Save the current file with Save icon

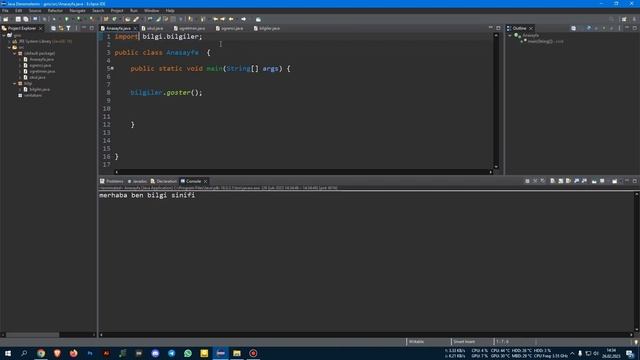18,19
